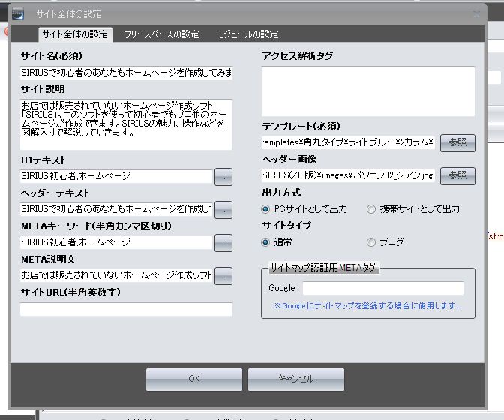Click the サイトURL(半角英数字) label
The width and height of the screenshot is (504, 420).
click(x=70, y=292)
